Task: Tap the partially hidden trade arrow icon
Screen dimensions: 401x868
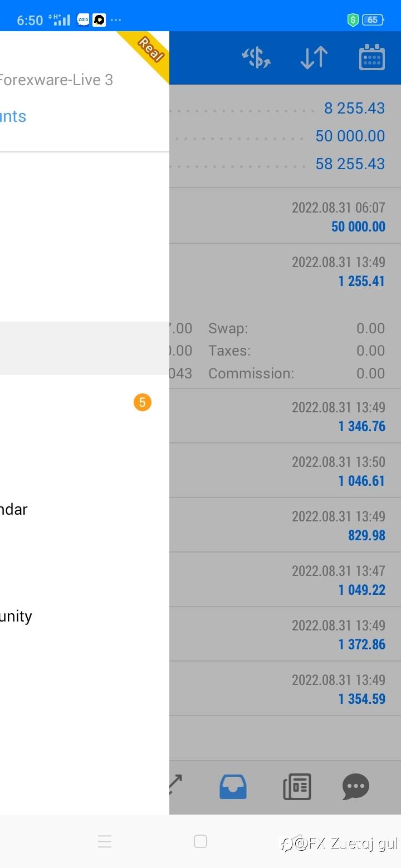Action: point(175,785)
